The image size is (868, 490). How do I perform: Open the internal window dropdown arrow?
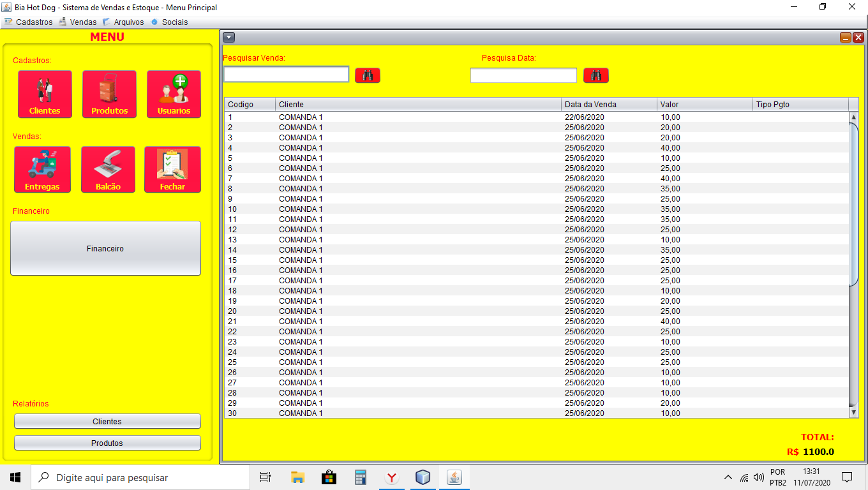point(229,38)
